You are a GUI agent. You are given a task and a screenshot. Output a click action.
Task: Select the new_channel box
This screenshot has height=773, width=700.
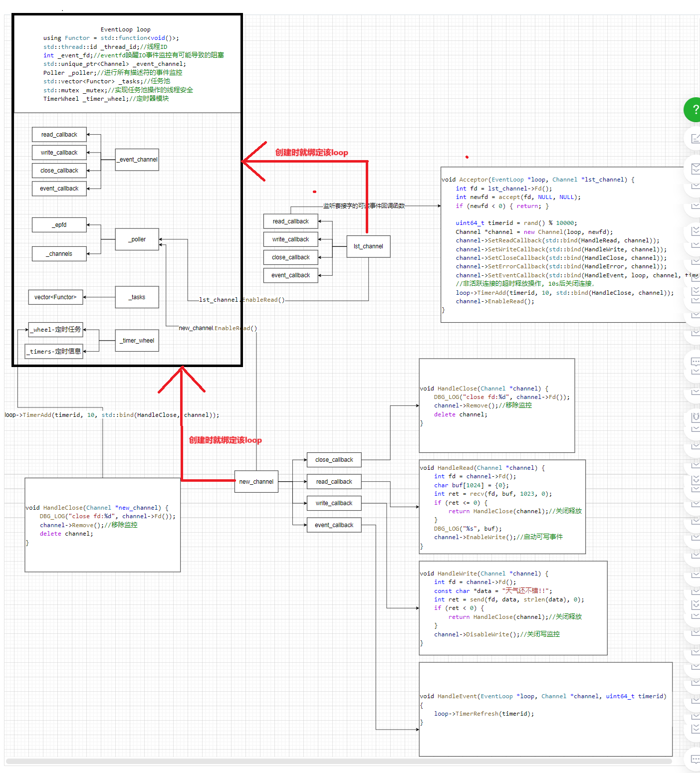[x=256, y=482]
